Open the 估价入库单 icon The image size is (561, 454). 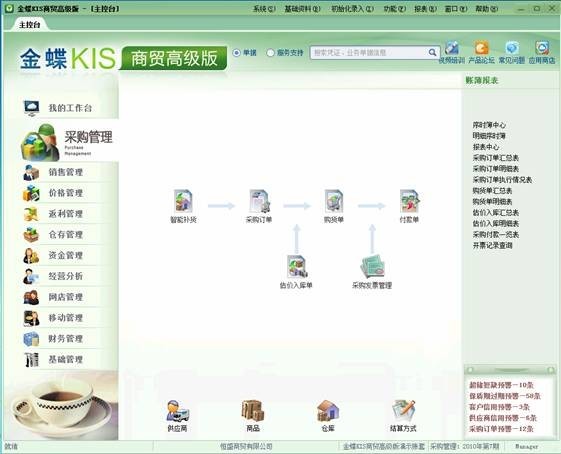(297, 267)
